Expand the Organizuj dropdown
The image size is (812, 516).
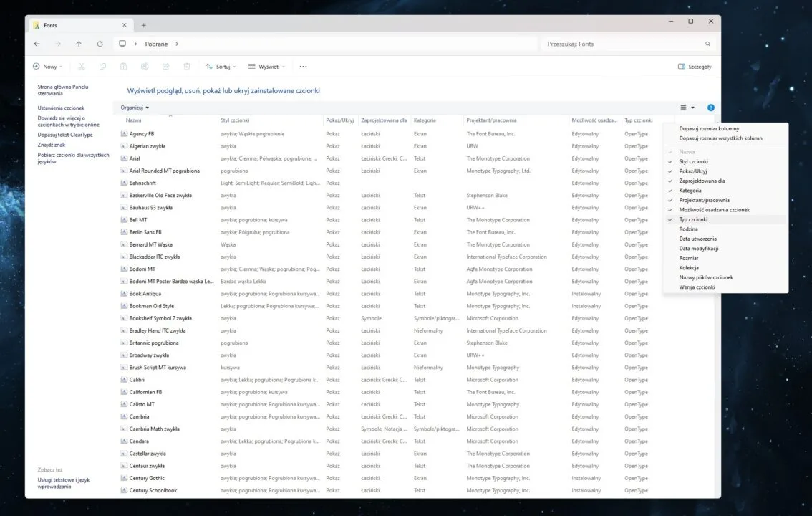(135, 107)
